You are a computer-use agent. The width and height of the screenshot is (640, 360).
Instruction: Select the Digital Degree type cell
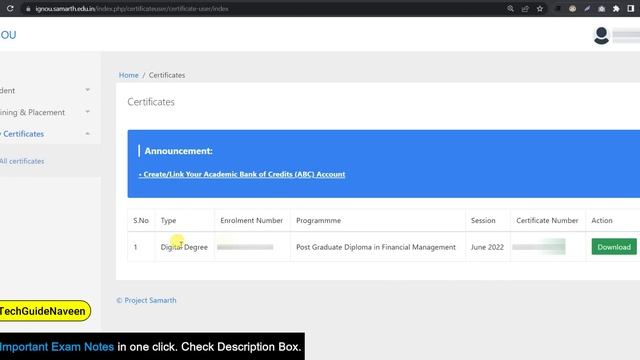[184, 247]
